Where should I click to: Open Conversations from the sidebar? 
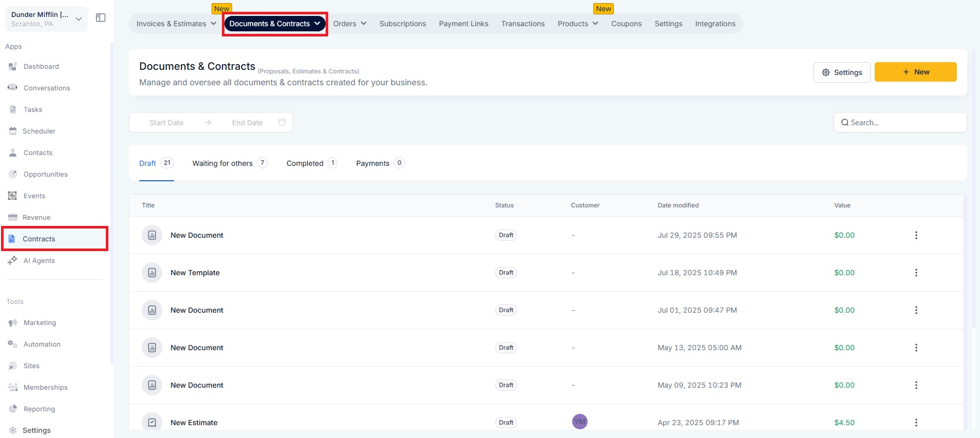click(x=46, y=88)
